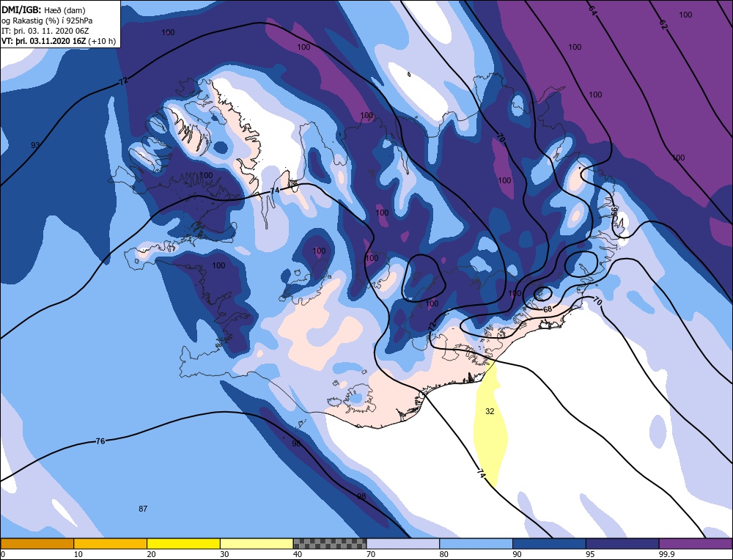The width and height of the screenshot is (733, 560).
Task: Pick the 70–80 lavender legend swatch
Action: point(403,544)
